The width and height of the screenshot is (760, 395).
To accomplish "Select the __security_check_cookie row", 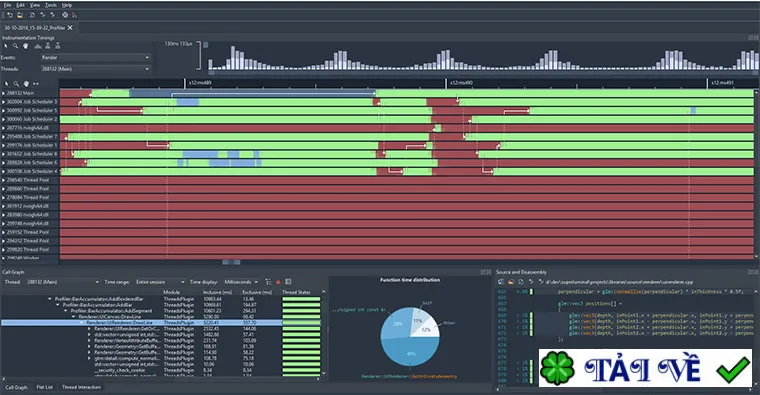I will tap(161, 370).
